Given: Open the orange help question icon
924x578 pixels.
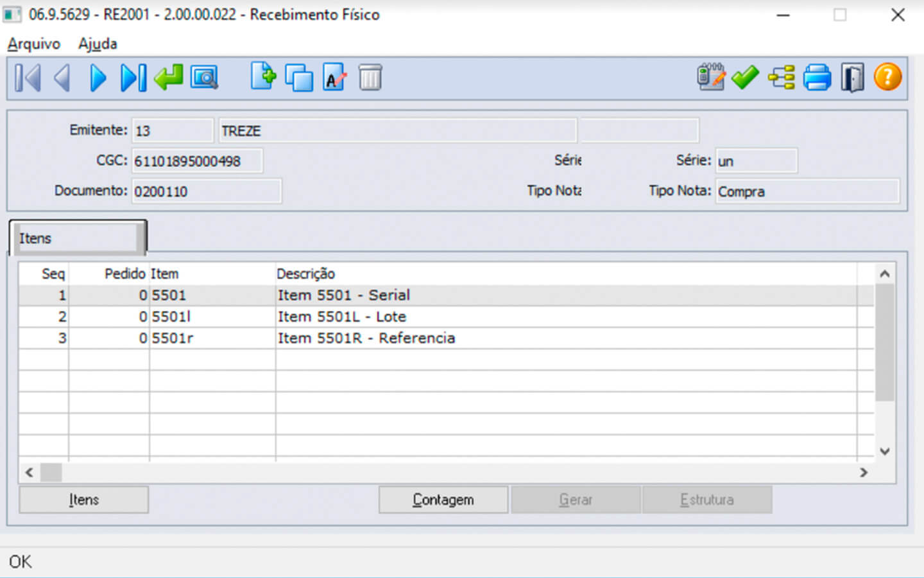Looking at the screenshot, I should click(x=888, y=78).
